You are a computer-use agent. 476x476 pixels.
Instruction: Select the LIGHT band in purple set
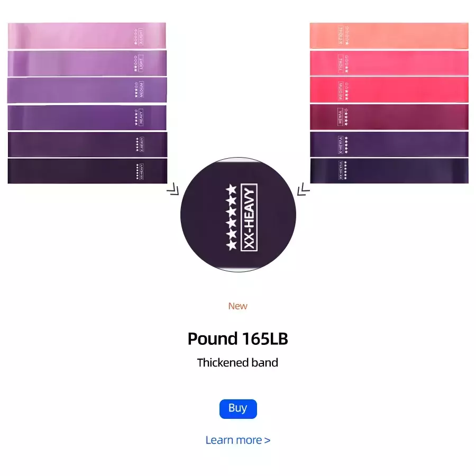pyautogui.click(x=87, y=63)
